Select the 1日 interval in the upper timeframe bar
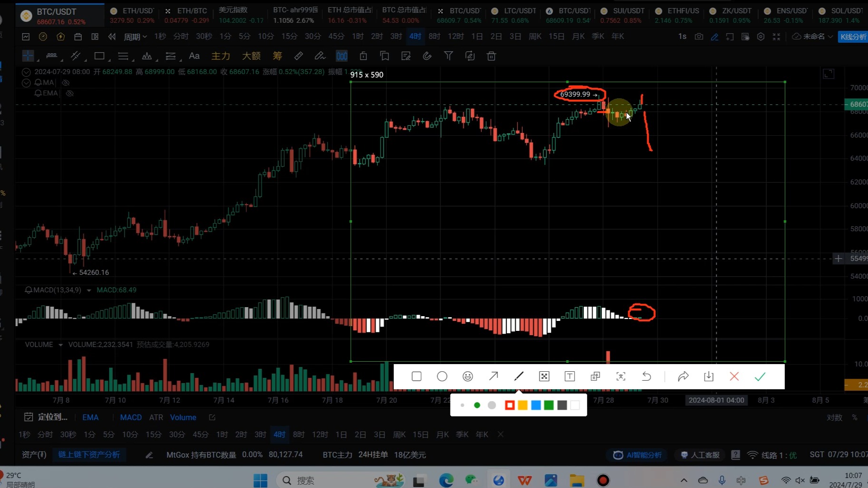The image size is (868, 488). tap(477, 37)
